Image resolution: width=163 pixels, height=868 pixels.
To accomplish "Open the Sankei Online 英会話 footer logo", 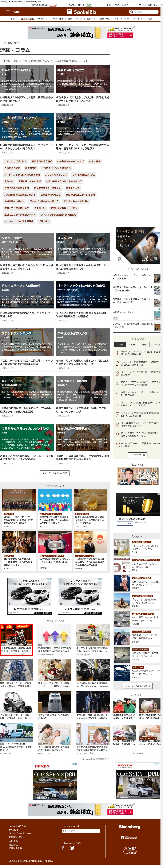I will 129,850.
